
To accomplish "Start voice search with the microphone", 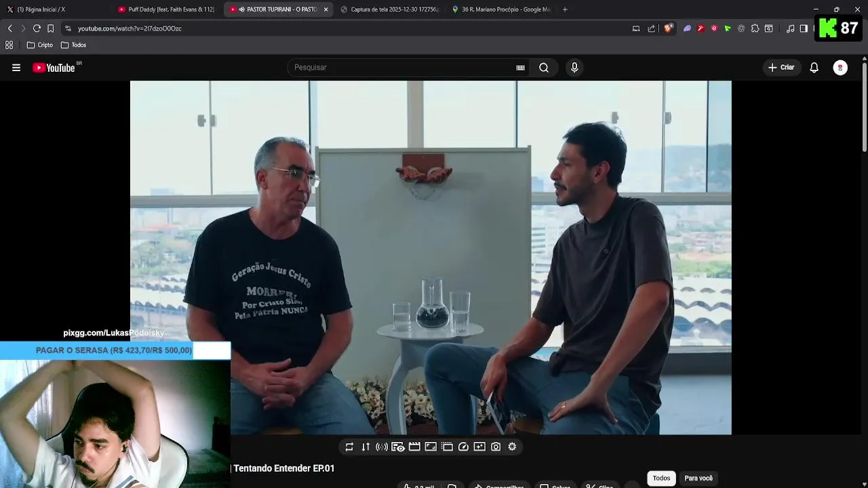I will 574,68.
